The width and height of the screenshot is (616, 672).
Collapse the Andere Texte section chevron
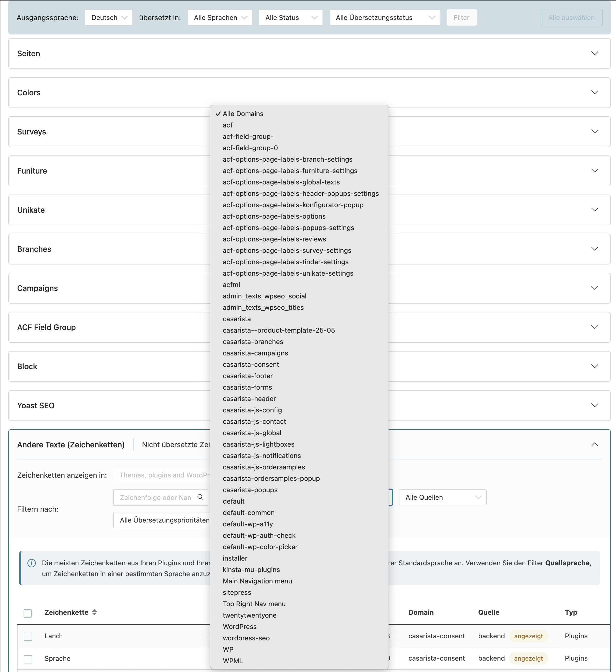[594, 444]
